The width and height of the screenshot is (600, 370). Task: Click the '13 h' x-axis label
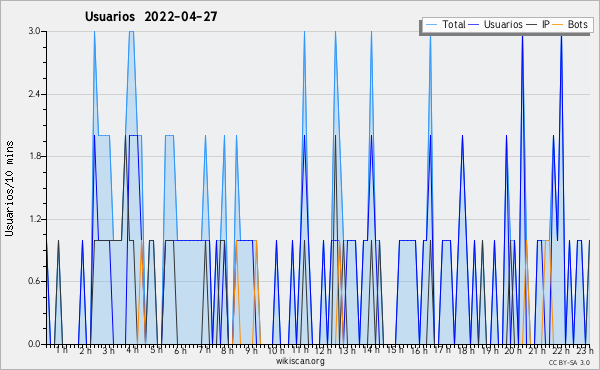(347, 350)
